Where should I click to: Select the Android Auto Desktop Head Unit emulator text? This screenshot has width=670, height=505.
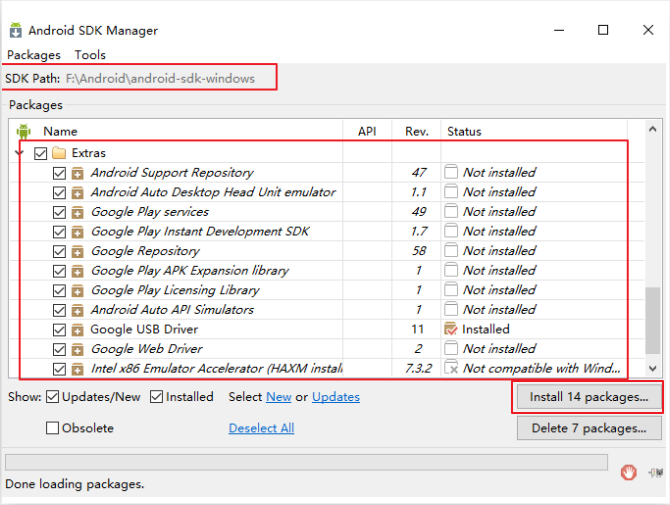213,192
